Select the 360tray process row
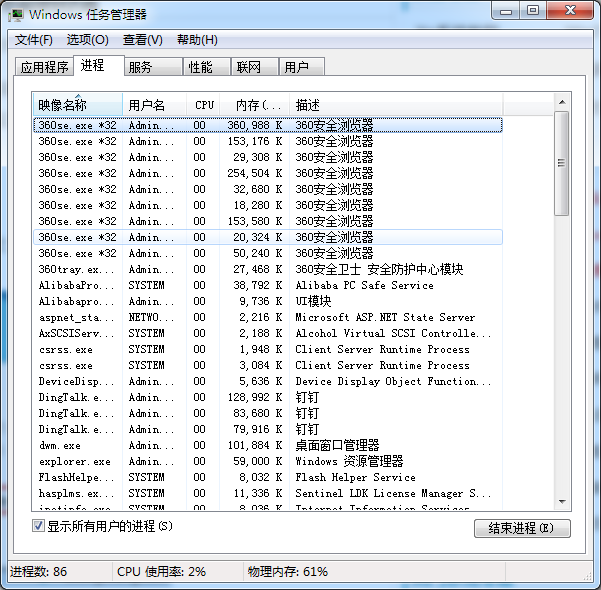Screen dimensions: 601x590 point(268,269)
